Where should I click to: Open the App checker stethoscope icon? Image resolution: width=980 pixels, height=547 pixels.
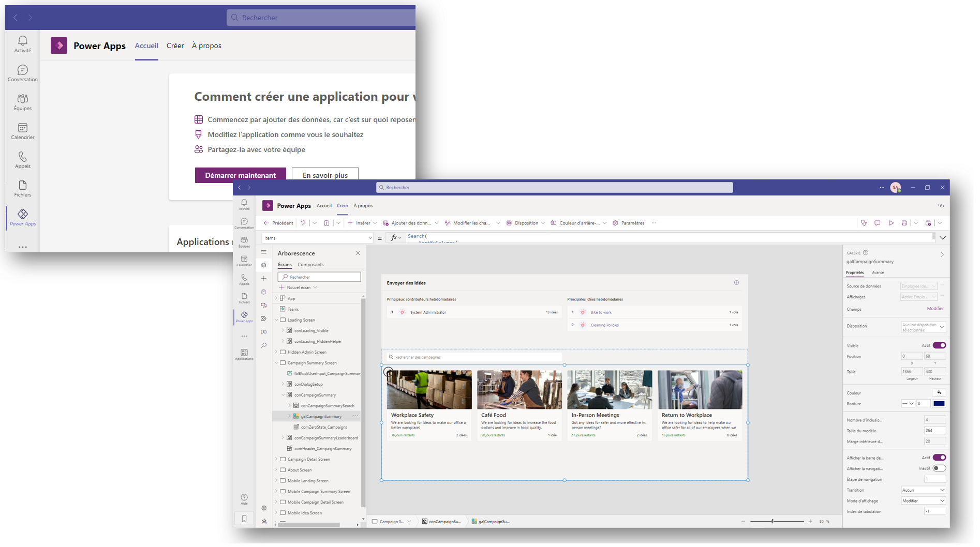[864, 223]
